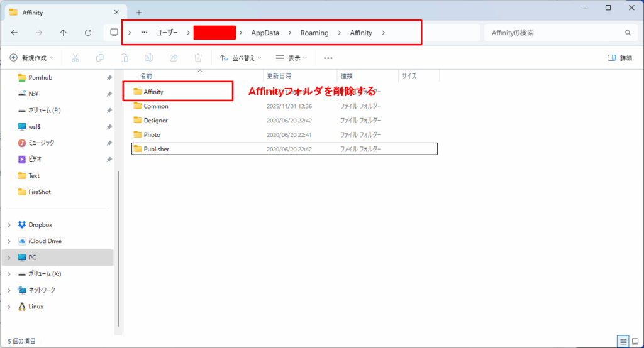Sort by 更新日時 column header
The image size is (644, 348).
tap(278, 76)
